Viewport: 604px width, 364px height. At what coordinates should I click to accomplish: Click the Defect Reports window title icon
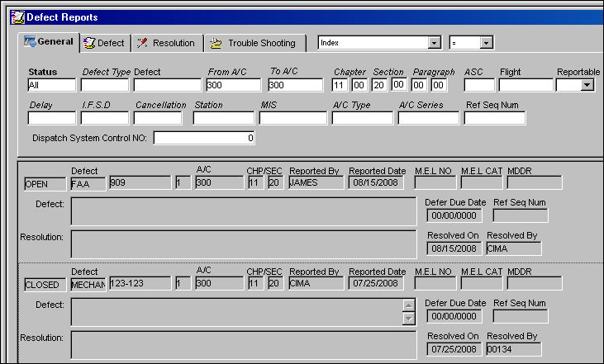pos(17,17)
